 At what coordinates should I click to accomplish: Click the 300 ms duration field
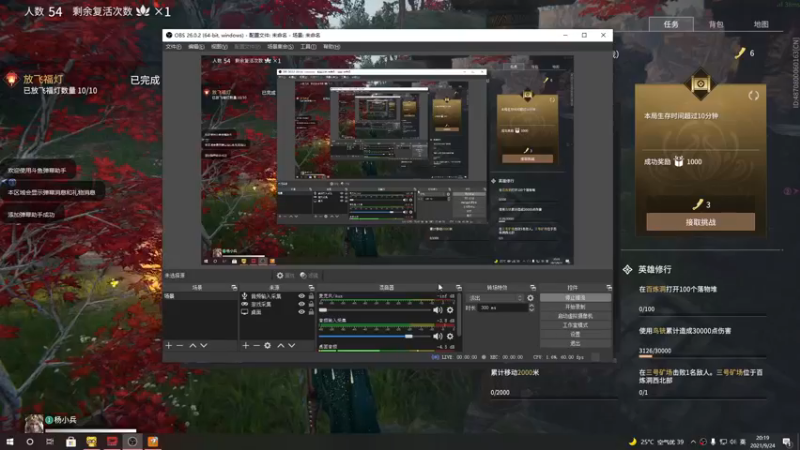[503, 308]
